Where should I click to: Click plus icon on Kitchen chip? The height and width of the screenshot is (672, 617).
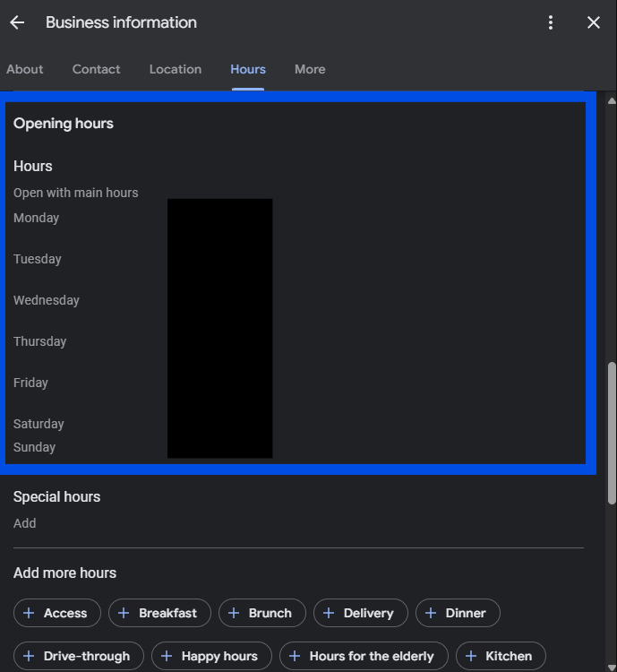(471, 656)
